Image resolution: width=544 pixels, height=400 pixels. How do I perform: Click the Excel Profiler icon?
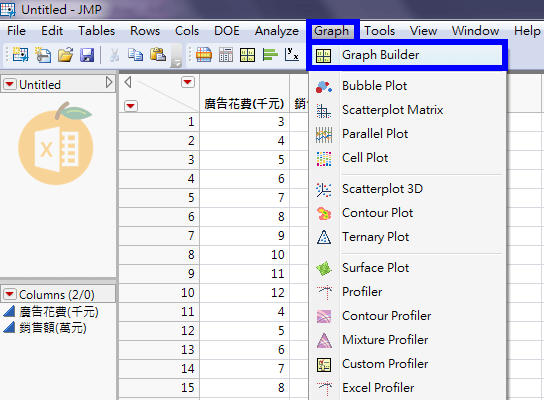[324, 388]
